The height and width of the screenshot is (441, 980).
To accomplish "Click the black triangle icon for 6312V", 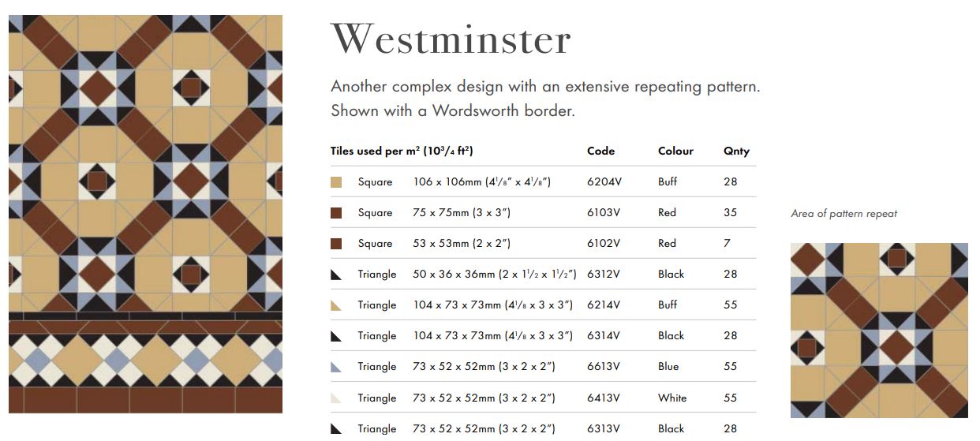I will (336, 275).
